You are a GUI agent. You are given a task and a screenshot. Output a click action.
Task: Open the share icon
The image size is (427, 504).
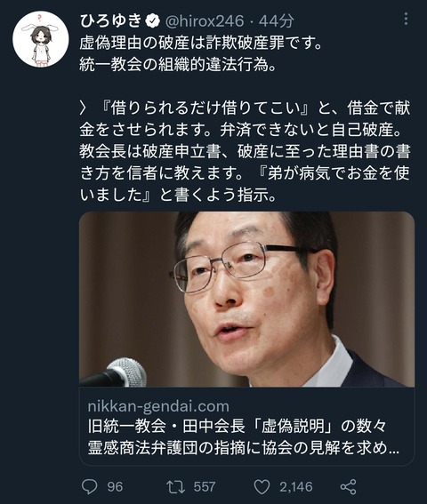pos(348,486)
